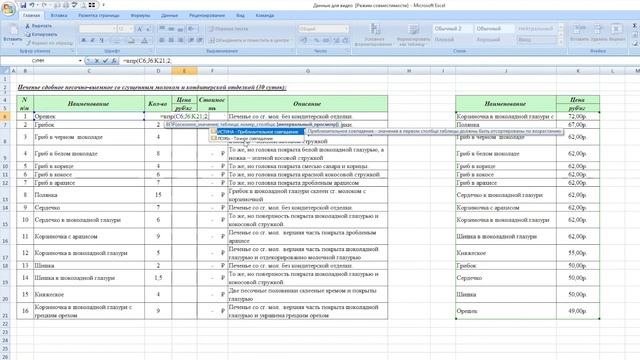The height and width of the screenshot is (360, 640).
Task: Open the Формат cells menu
Action: (x=616, y=33)
